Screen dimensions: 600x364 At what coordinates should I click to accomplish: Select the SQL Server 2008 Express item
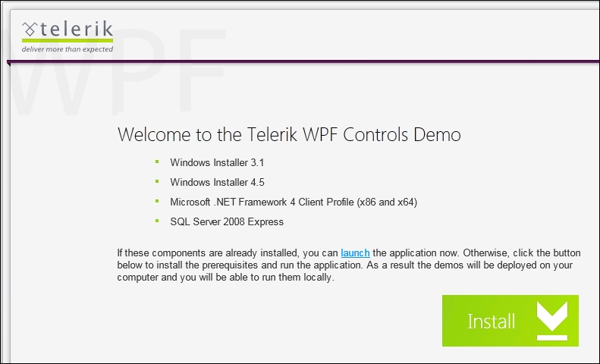[227, 221]
